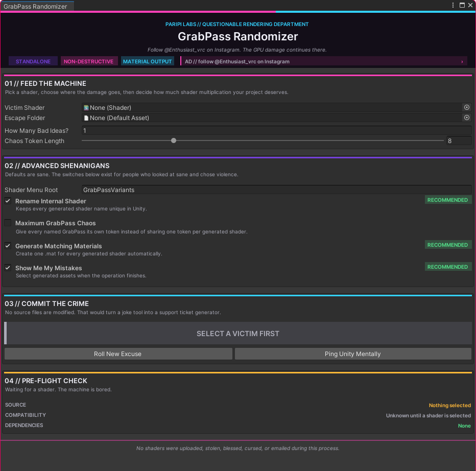Click the Chaos Token Length slider handle
This screenshot has width=476, height=471.
coord(174,140)
